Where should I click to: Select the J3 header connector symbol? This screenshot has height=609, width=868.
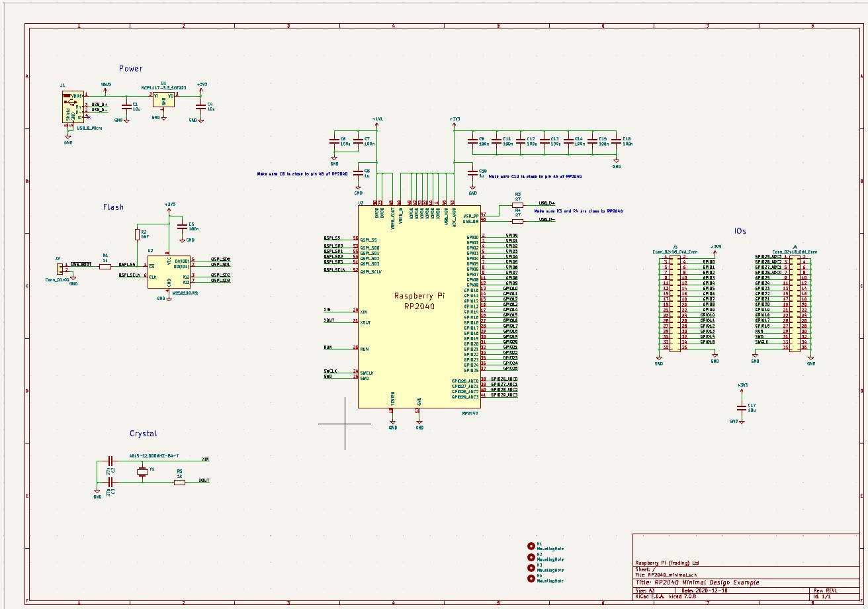point(674,302)
